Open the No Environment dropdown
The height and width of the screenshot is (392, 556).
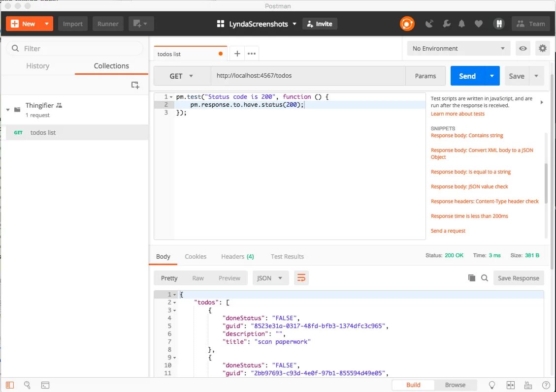point(458,49)
